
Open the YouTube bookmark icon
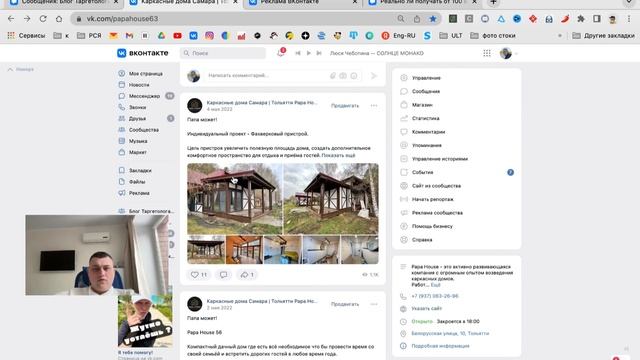click(177, 36)
